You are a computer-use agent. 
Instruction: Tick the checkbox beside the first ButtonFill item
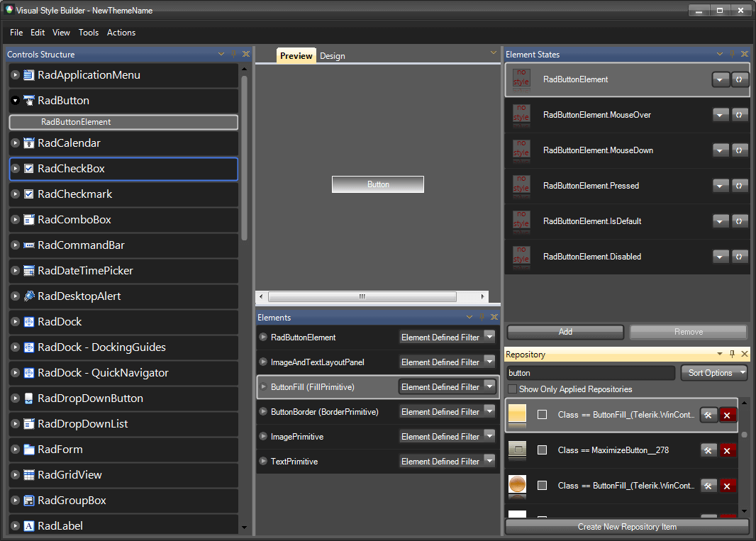[x=542, y=415]
